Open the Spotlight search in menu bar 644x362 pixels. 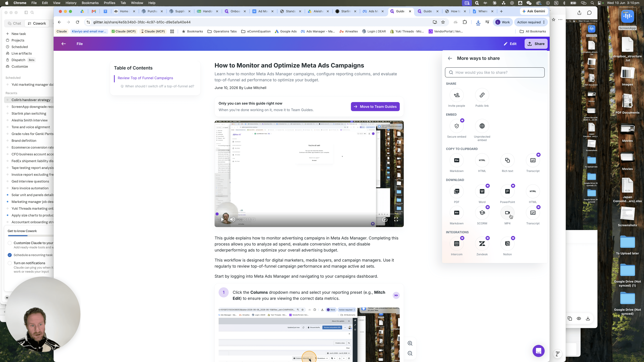(x=592, y=3)
